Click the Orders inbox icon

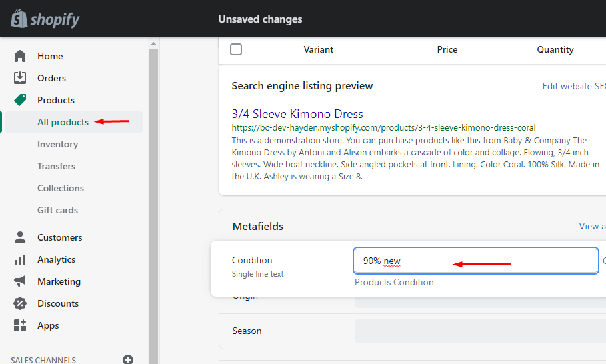point(20,78)
